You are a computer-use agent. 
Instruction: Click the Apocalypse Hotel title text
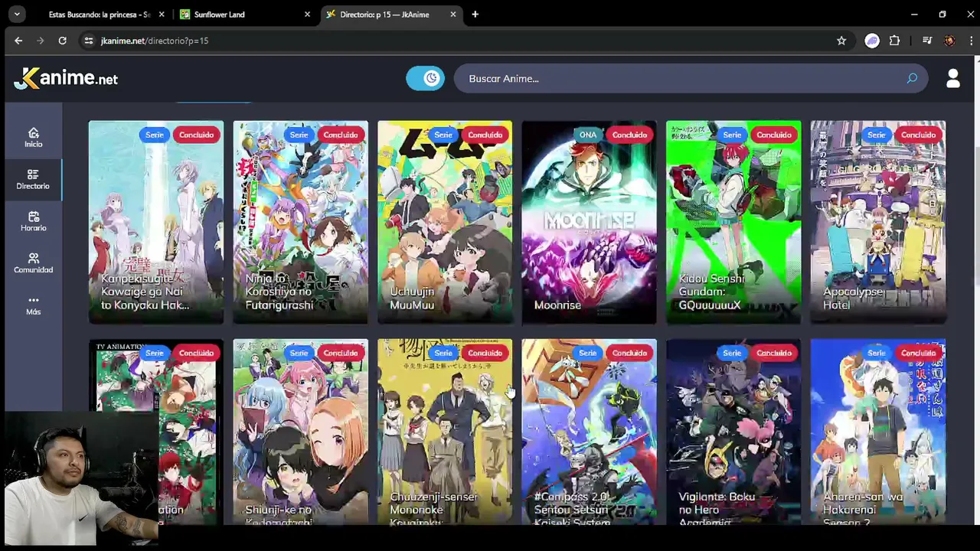pyautogui.click(x=854, y=298)
